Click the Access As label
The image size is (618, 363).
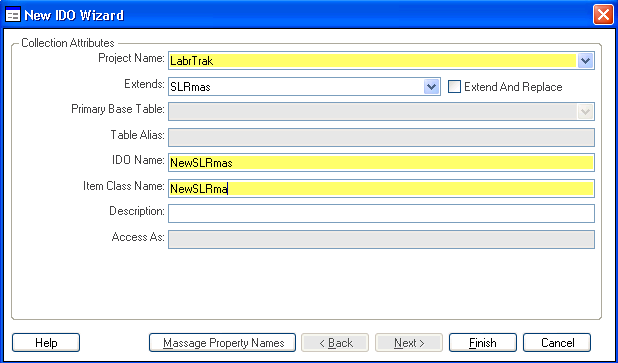click(x=138, y=237)
